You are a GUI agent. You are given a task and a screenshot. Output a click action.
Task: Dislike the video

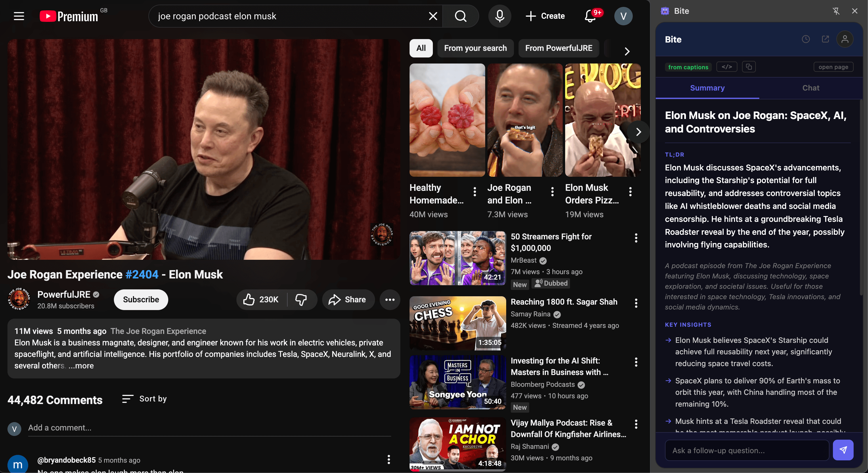click(301, 299)
